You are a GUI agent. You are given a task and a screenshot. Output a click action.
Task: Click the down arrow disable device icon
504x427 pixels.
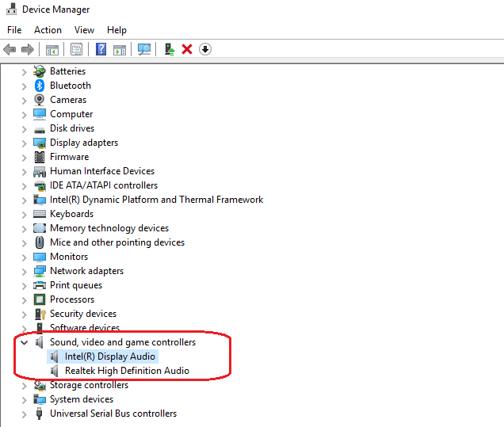[x=204, y=50]
